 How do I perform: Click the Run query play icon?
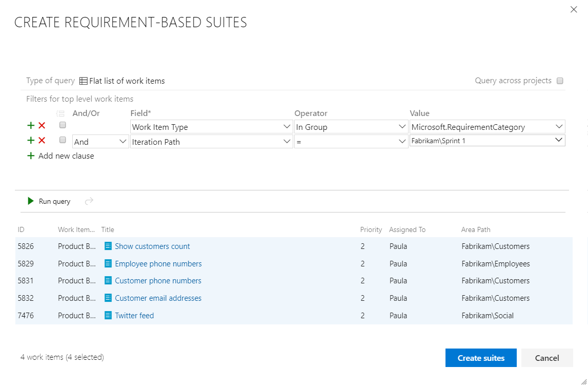point(31,201)
